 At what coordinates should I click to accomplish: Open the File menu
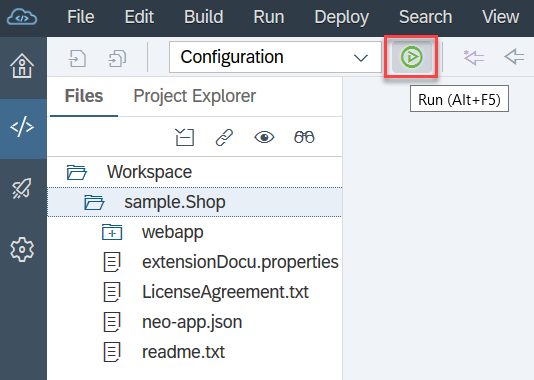(x=81, y=17)
